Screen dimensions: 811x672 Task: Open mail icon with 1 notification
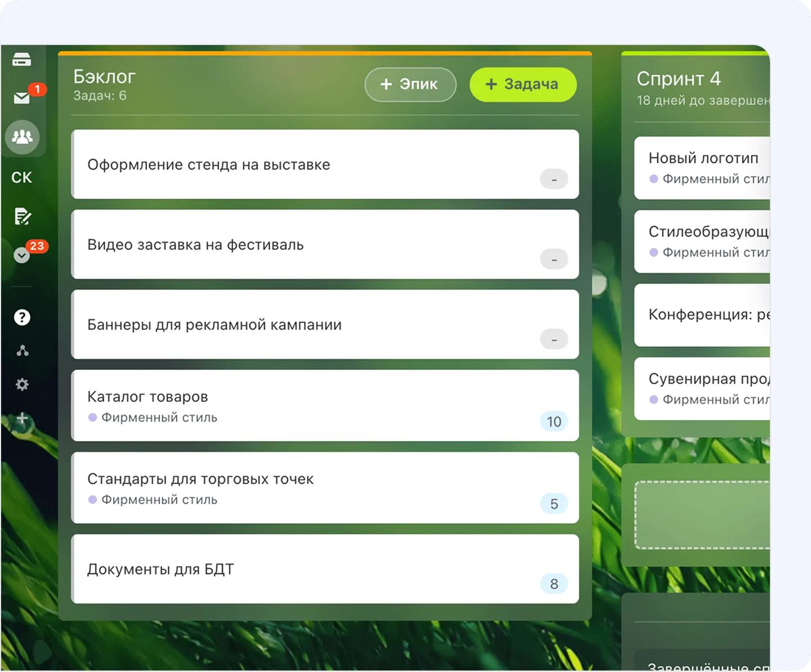tap(22, 98)
